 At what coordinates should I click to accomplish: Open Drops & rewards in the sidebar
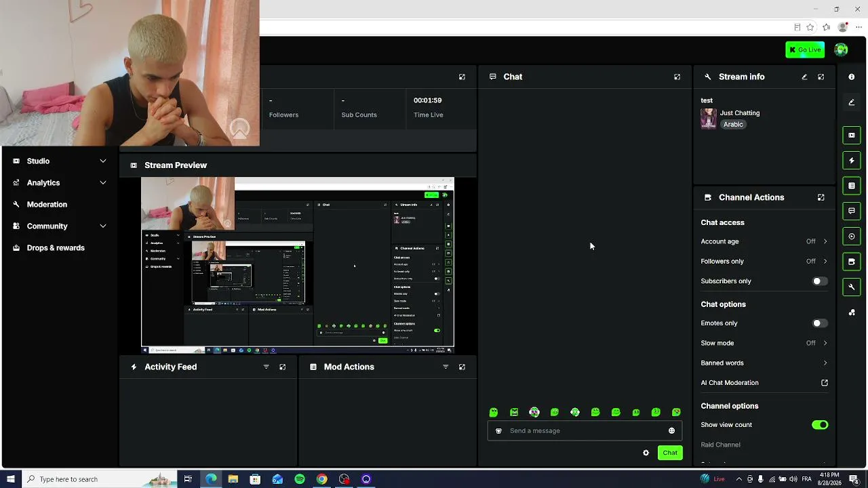click(56, 247)
